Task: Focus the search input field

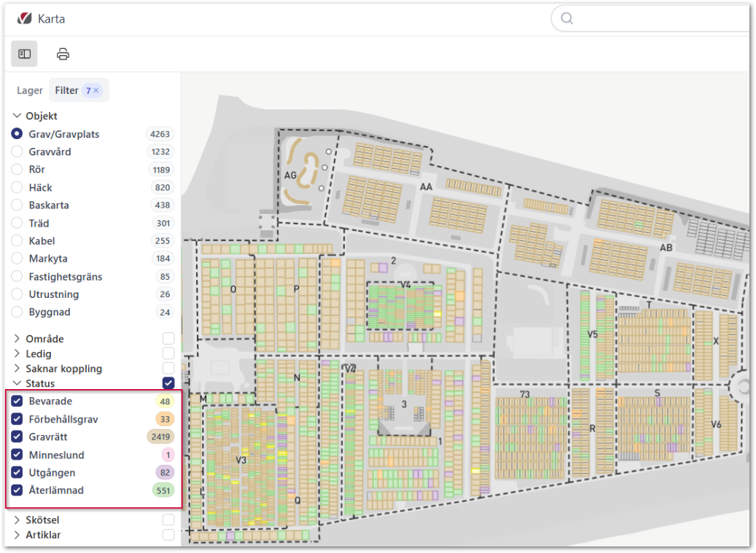Action: click(x=651, y=19)
